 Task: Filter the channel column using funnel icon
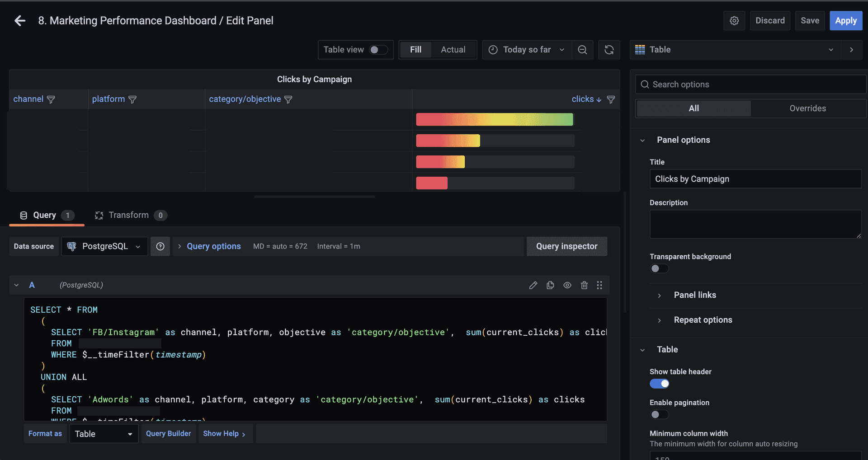[51, 99]
